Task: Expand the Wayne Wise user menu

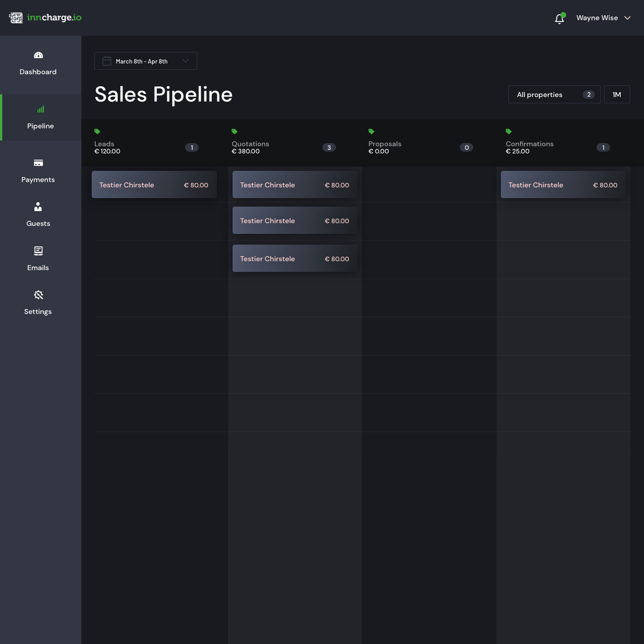Action: (x=603, y=18)
